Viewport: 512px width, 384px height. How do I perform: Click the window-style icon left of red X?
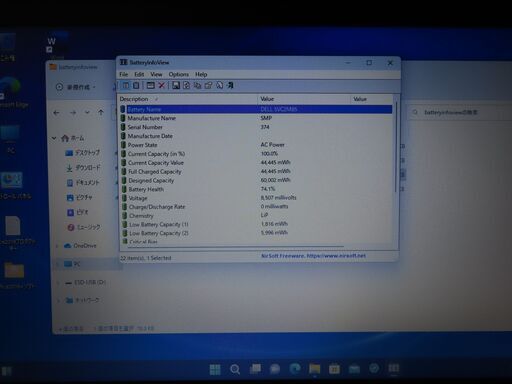click(151, 86)
